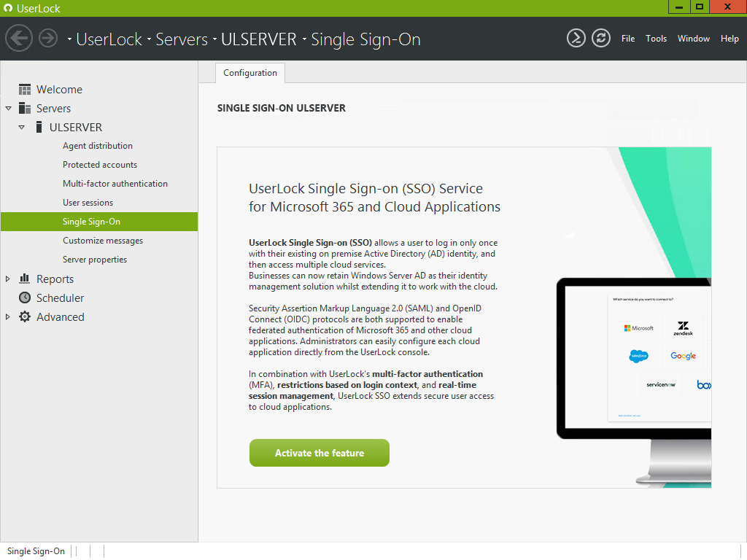The image size is (747, 560).
Task: Open the Tools menu
Action: pos(656,39)
